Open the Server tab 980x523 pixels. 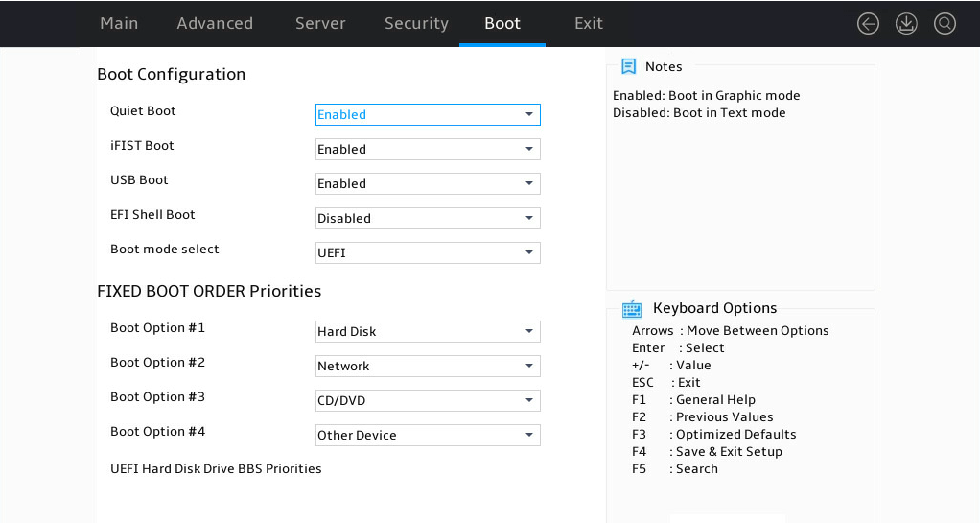tap(320, 23)
